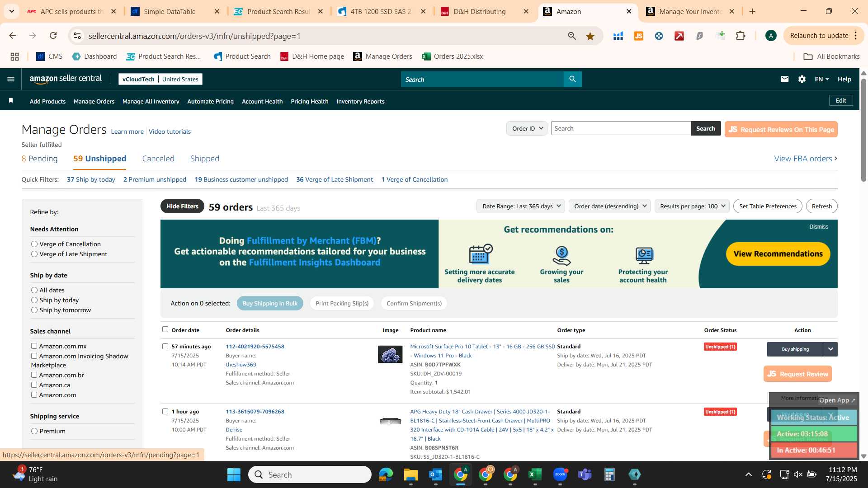Open Automate Pricing menu item
The width and height of the screenshot is (868, 488).
[x=211, y=101]
